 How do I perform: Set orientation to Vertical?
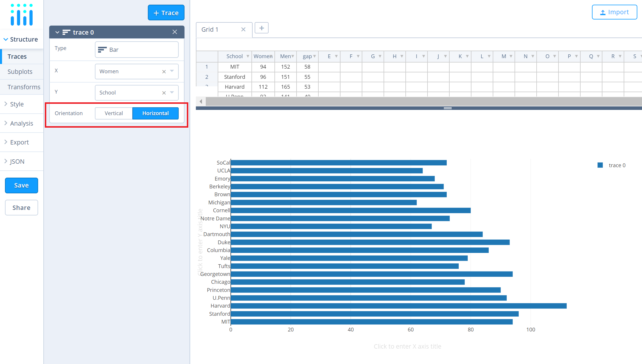[x=114, y=113]
